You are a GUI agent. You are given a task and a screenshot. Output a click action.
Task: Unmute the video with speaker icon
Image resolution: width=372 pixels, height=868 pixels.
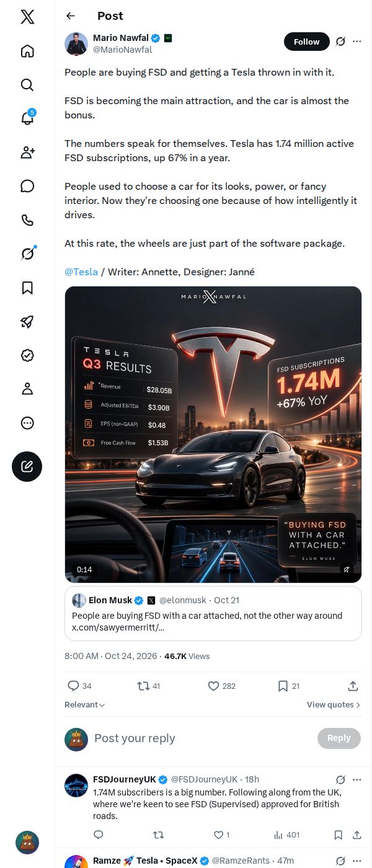pos(347,569)
